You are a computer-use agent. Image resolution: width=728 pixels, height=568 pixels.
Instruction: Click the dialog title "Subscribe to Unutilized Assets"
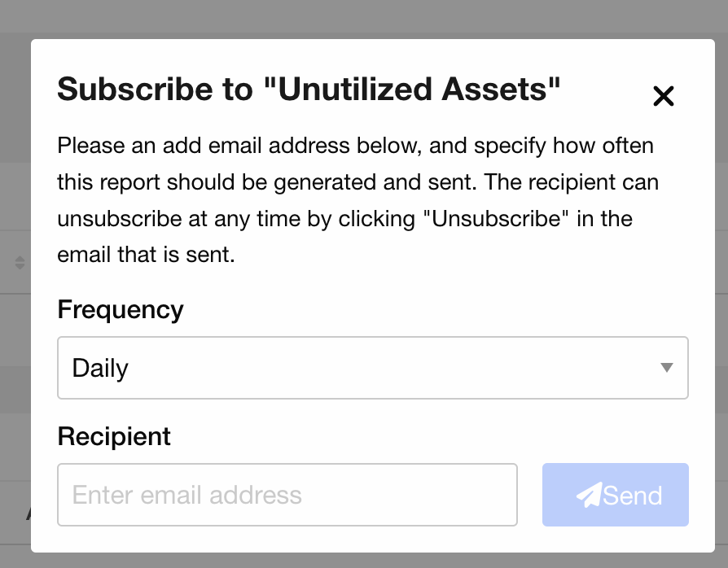coord(309,89)
